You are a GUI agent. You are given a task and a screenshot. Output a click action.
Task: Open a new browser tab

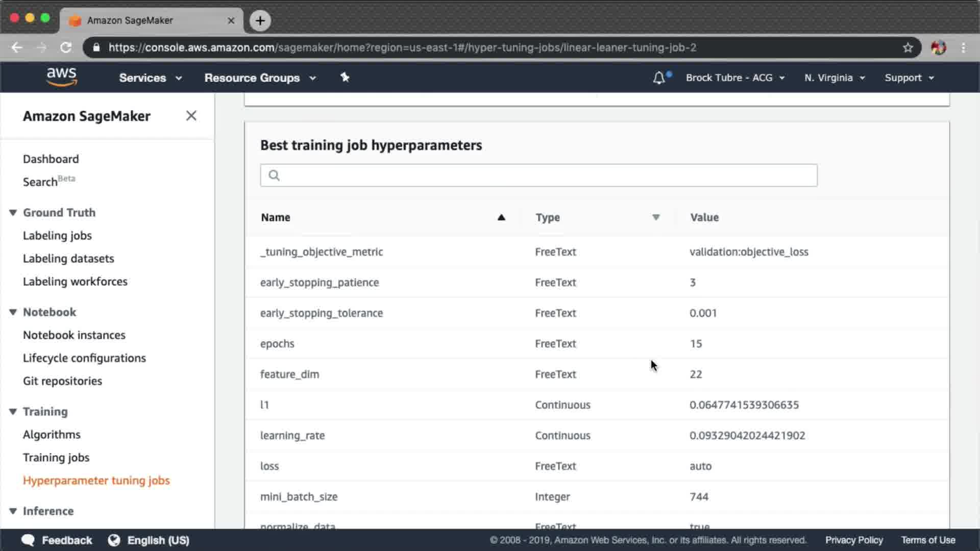coord(260,20)
